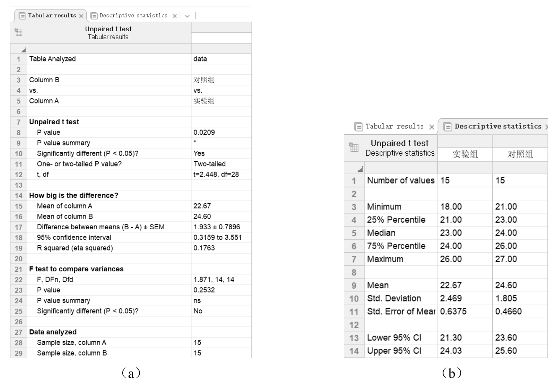Viewport: 560px width, 392px height.
Task: Select row 9 header for Mean in descriptive statistics
Action: (x=354, y=286)
